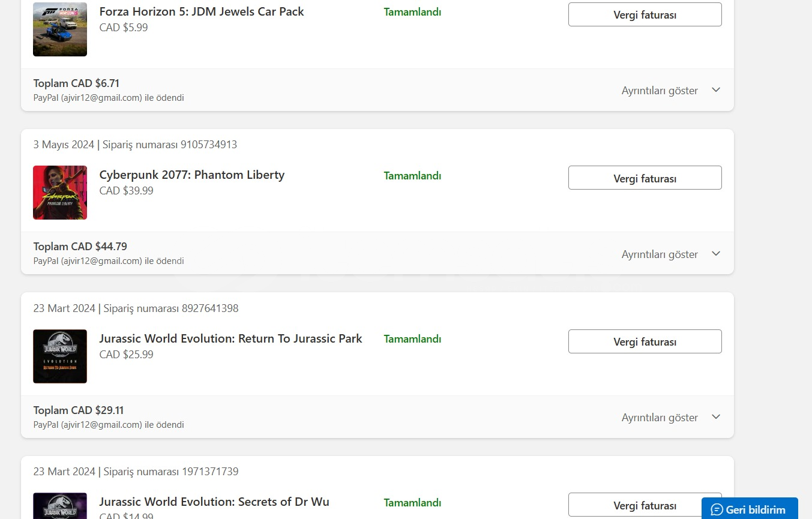This screenshot has height=519, width=812.
Task: Expand the chevron arrow on the CAD $6.71 order
Action: click(715, 90)
